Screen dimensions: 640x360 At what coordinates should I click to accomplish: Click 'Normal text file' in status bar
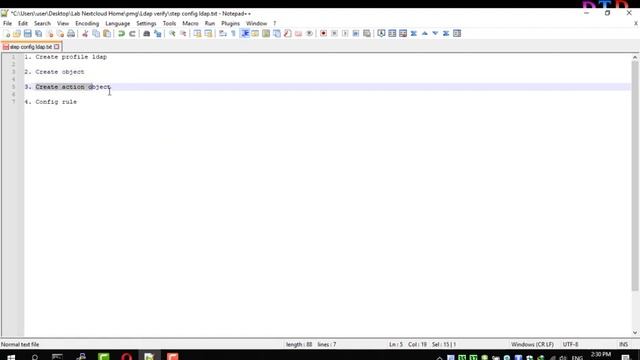click(20, 344)
